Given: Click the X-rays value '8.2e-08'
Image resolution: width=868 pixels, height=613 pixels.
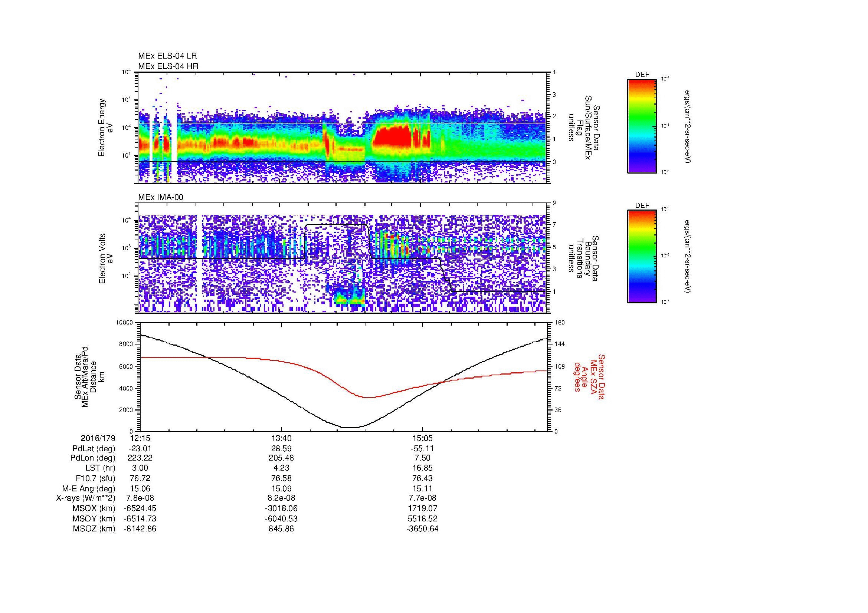Looking at the screenshot, I should click(281, 498).
